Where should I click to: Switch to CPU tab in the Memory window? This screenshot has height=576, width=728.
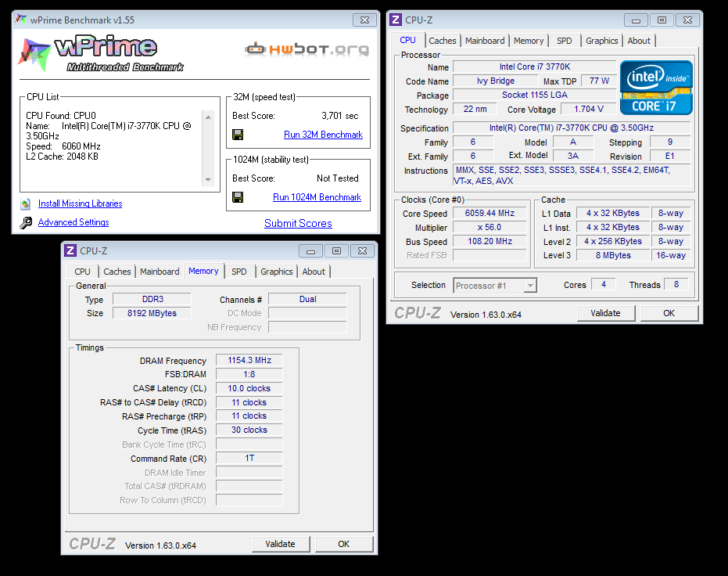(82, 272)
